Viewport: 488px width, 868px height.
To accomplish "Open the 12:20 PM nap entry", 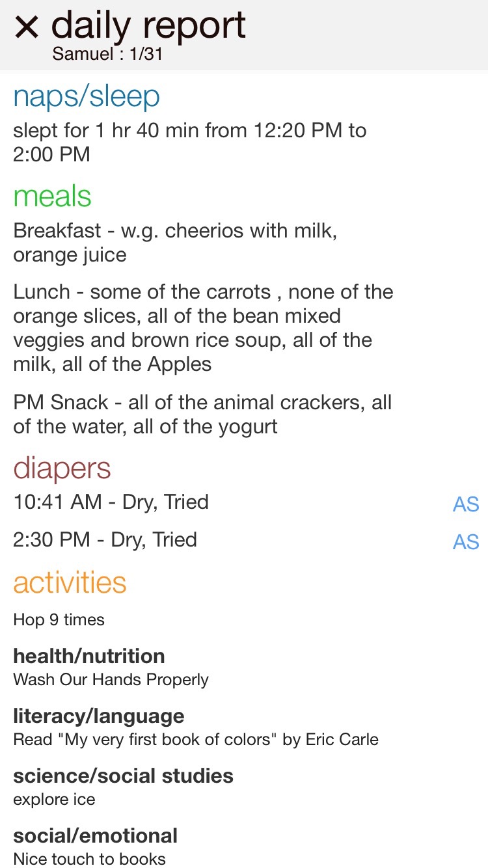I will 189,142.
